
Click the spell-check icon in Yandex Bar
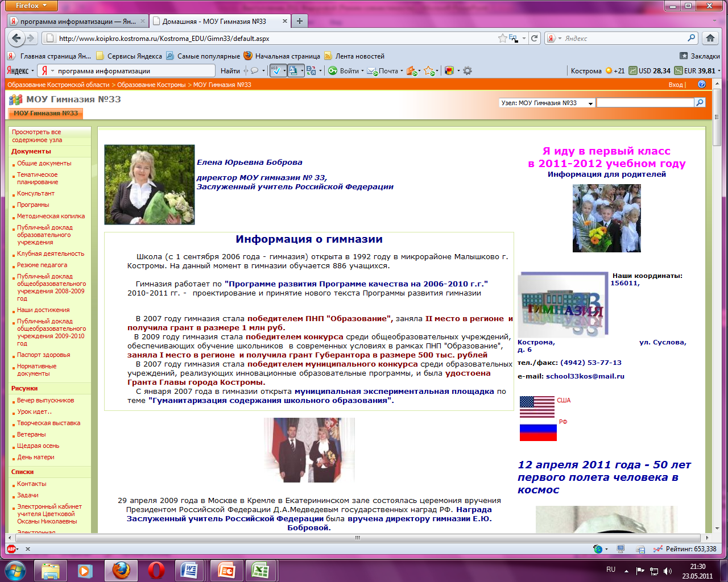(278, 70)
